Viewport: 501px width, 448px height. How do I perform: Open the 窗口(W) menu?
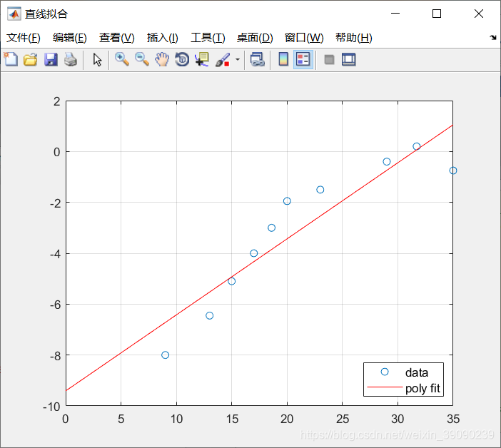(304, 38)
